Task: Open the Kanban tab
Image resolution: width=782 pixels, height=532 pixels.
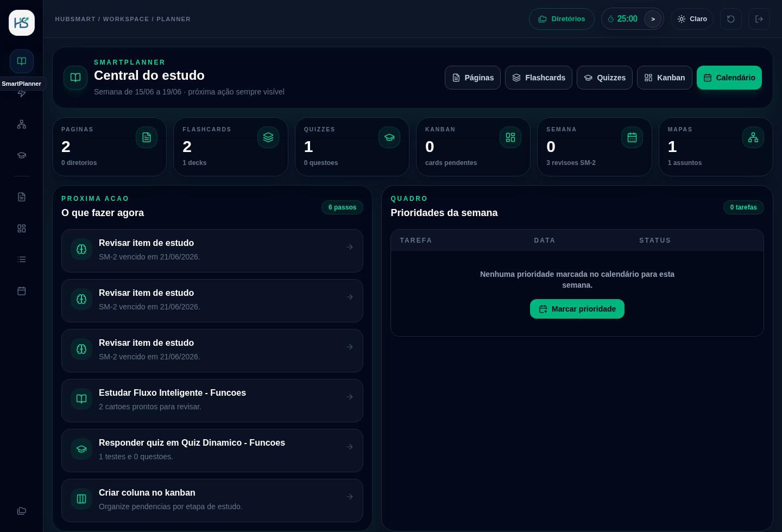Action: coord(665,78)
